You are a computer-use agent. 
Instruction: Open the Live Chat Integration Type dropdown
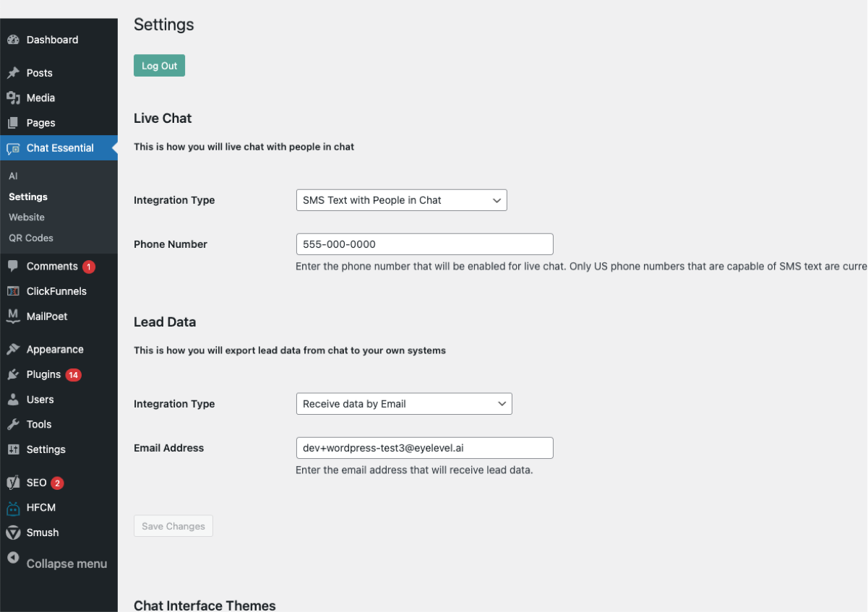402,200
